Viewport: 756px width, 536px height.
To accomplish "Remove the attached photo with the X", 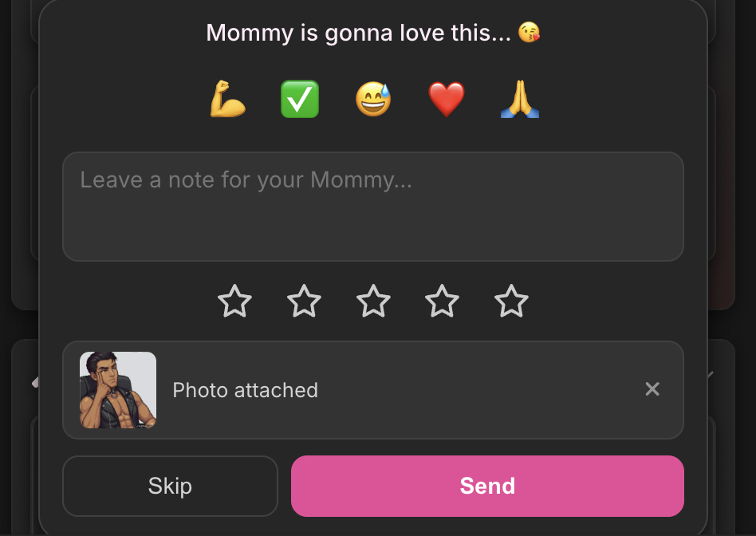I will coord(652,389).
